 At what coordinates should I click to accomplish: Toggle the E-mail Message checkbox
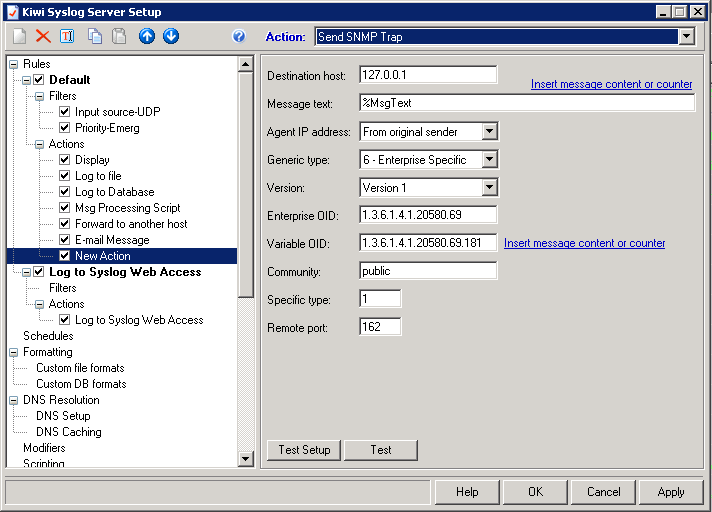[64, 240]
